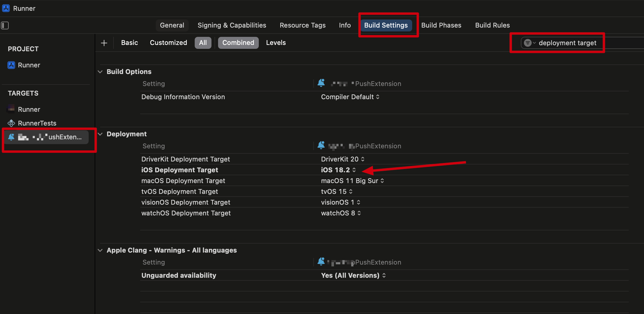Select the Debug Information Version setting
This screenshot has width=644, height=314.
coord(183,97)
